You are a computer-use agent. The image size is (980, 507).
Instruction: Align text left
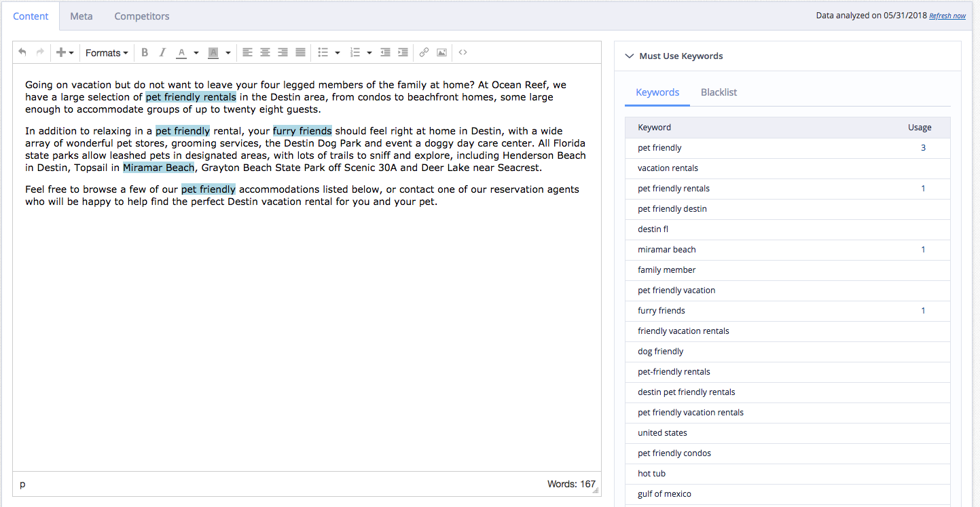tap(248, 52)
